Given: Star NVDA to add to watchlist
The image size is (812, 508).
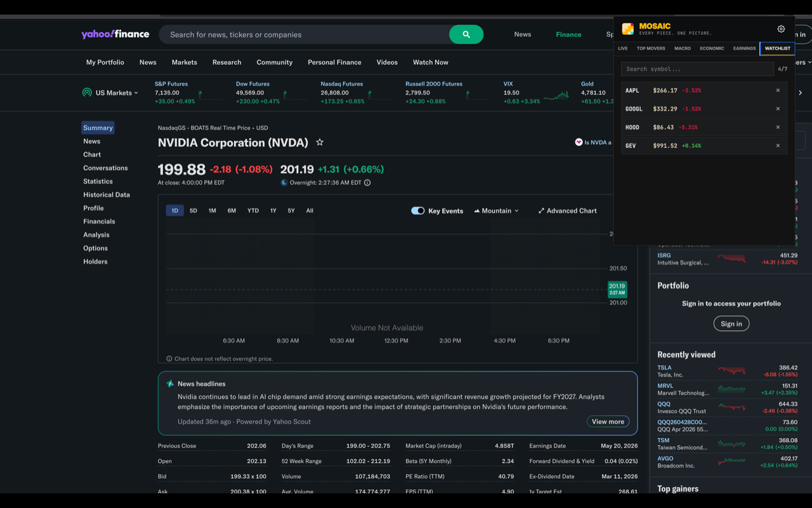Looking at the screenshot, I should coord(320,142).
